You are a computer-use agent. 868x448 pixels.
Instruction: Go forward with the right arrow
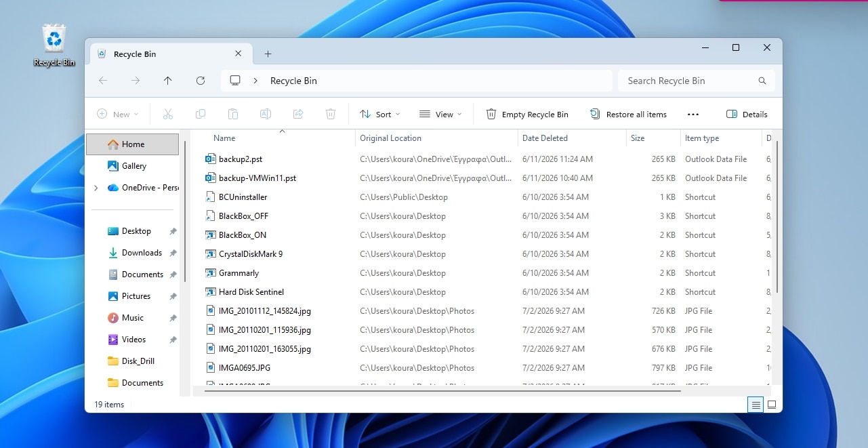tap(136, 81)
